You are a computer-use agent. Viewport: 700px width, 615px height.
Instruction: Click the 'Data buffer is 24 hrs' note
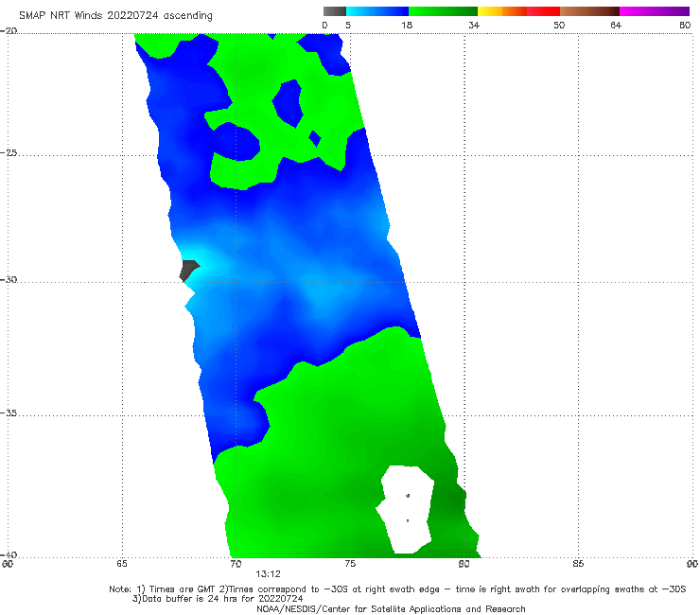coord(218,599)
